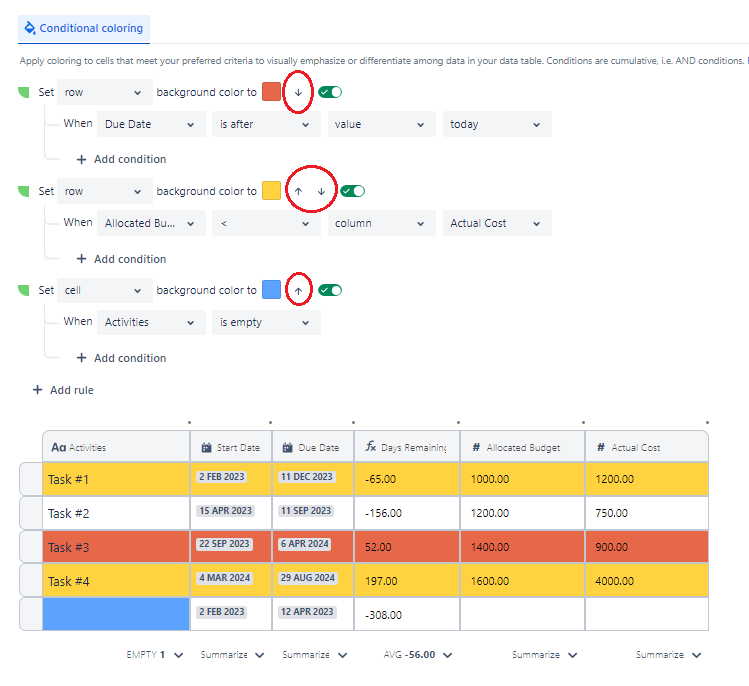Click the hash icon in Allocated Budget header
749x686 pixels.
(x=477, y=448)
